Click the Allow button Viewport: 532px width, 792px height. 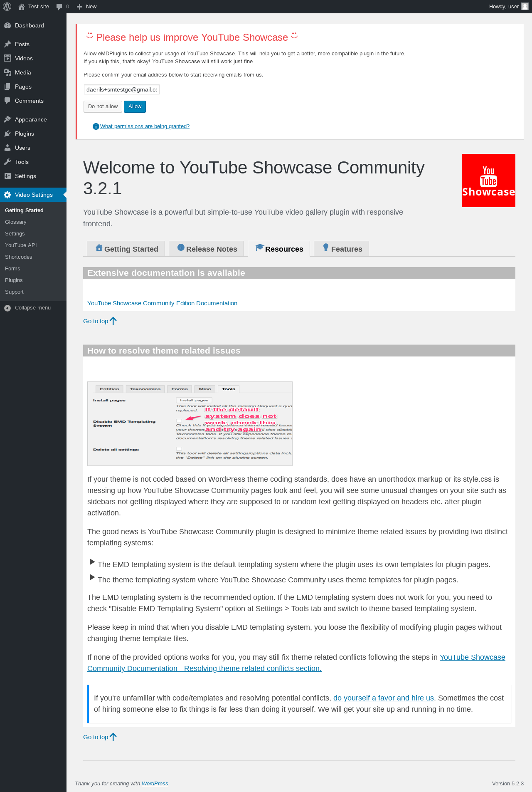(135, 106)
